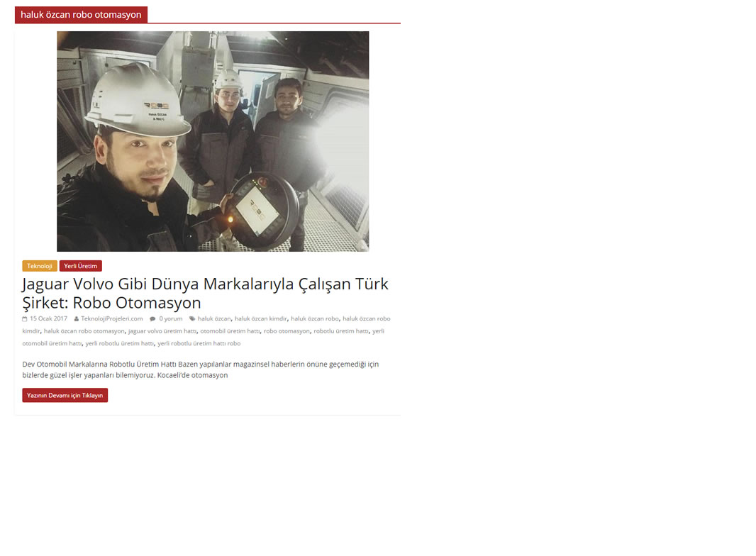Select the robotlu üretim hattı tag

[341, 331]
